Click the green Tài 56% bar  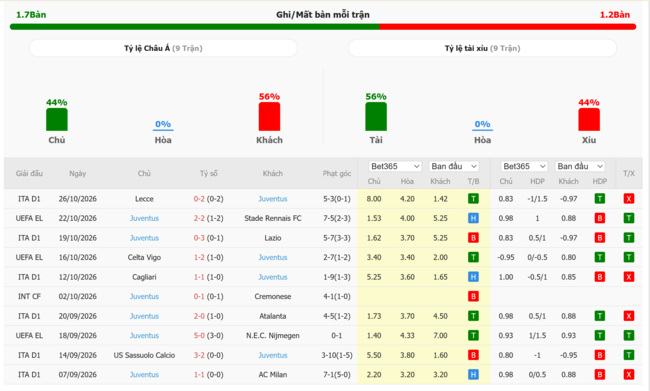(376, 117)
